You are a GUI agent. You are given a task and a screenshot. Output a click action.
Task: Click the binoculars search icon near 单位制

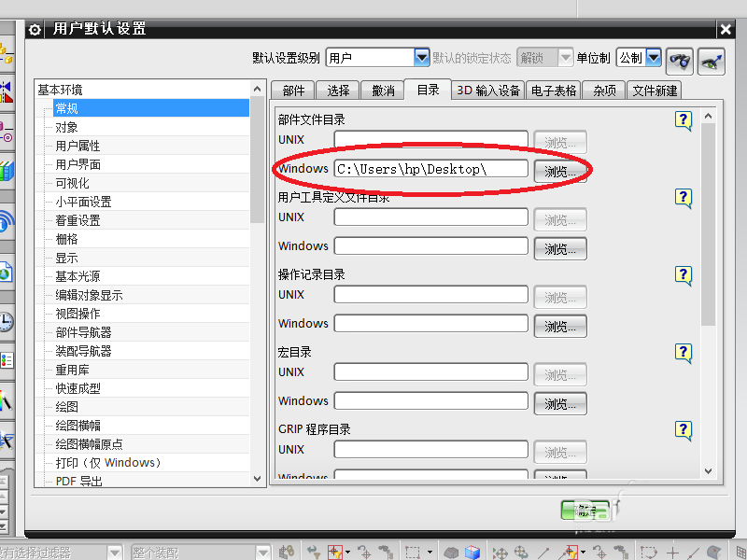click(679, 60)
